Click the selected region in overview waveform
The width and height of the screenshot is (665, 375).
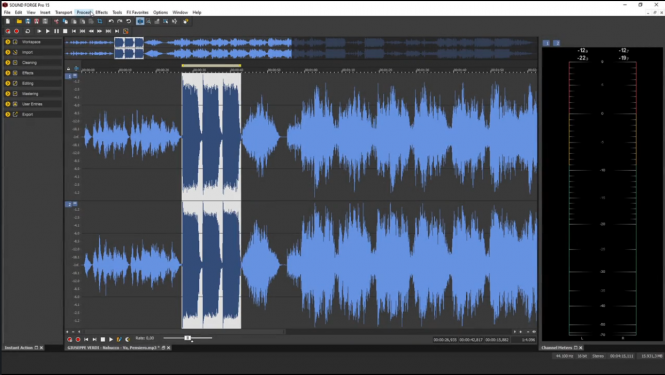(129, 48)
